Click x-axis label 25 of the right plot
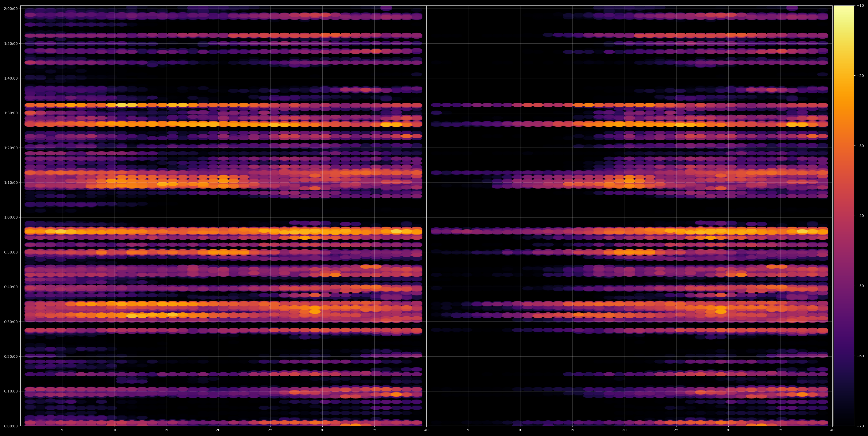 coord(676,430)
